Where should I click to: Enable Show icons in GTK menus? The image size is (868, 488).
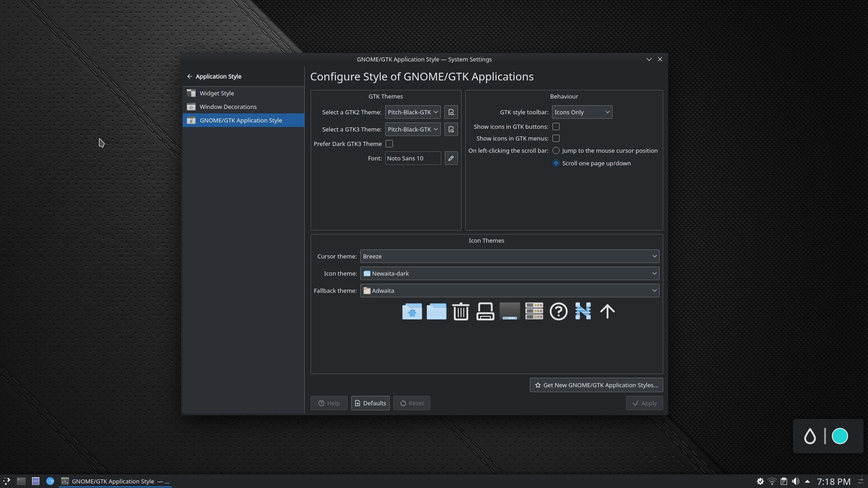(556, 138)
